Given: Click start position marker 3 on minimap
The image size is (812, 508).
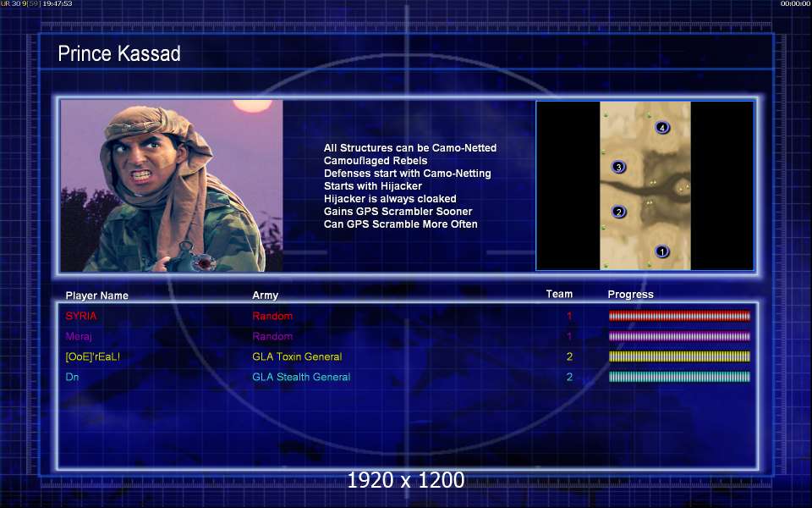Looking at the screenshot, I should [x=617, y=167].
